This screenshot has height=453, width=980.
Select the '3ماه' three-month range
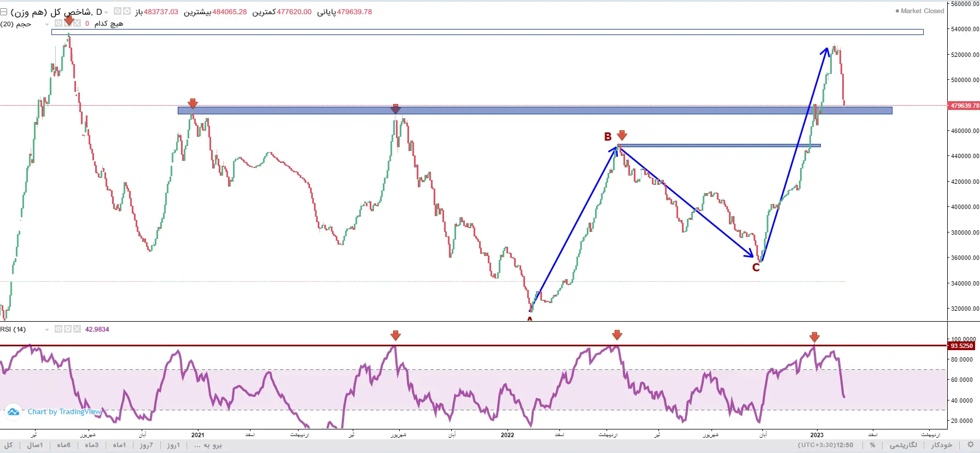(x=92, y=445)
